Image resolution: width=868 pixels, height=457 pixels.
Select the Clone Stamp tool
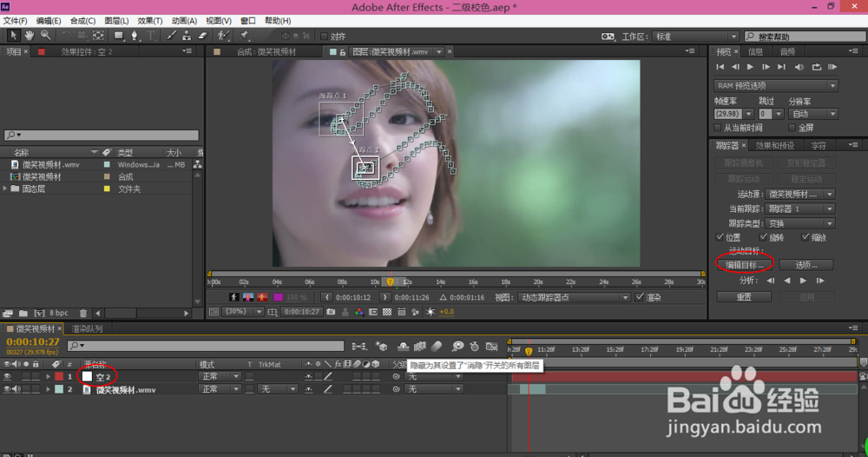click(x=187, y=36)
